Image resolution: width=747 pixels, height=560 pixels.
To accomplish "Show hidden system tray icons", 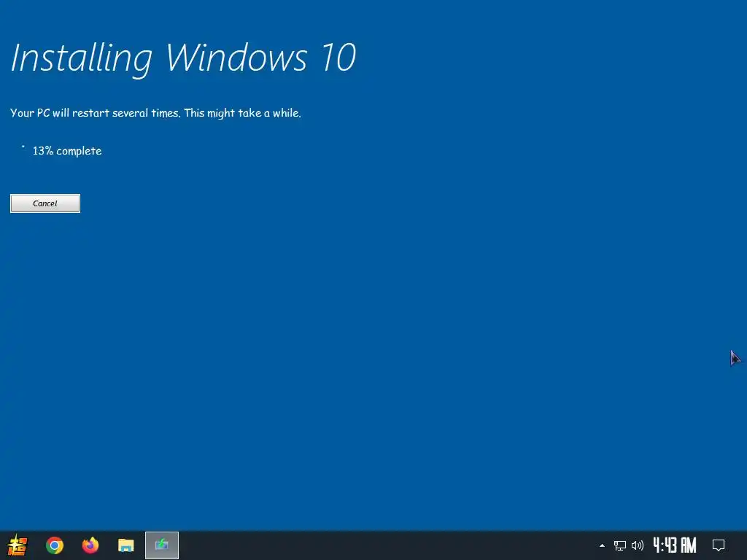I will point(602,545).
